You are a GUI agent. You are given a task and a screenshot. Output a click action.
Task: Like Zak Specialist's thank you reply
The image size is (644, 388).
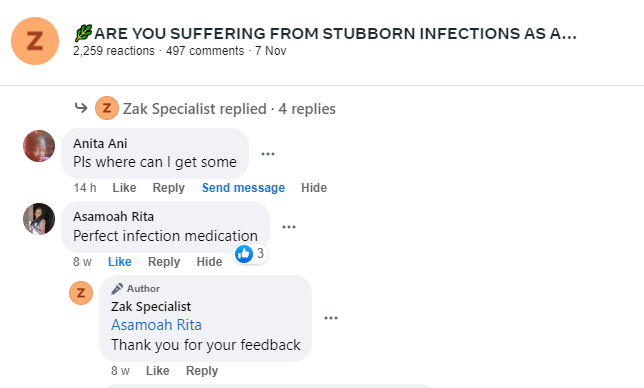158,371
